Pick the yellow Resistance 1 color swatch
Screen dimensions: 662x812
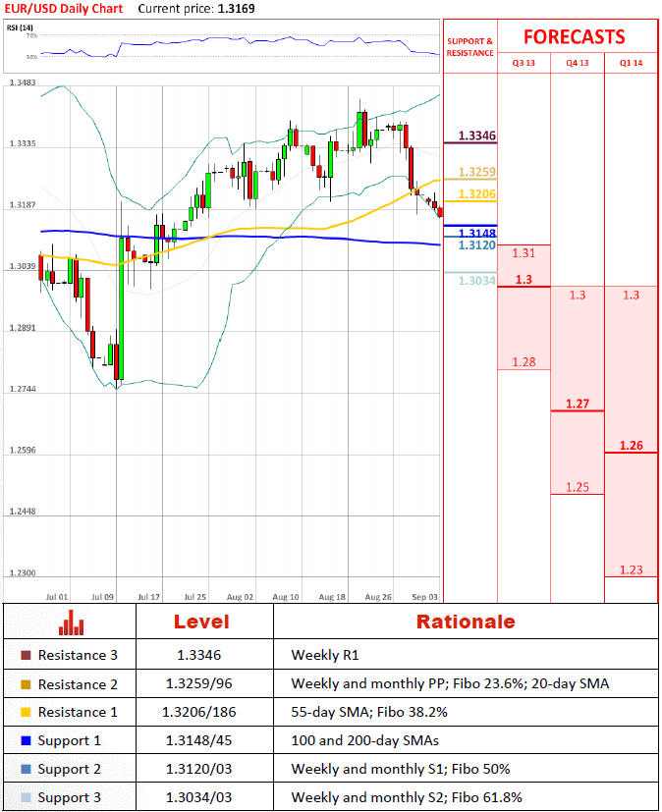point(26,712)
